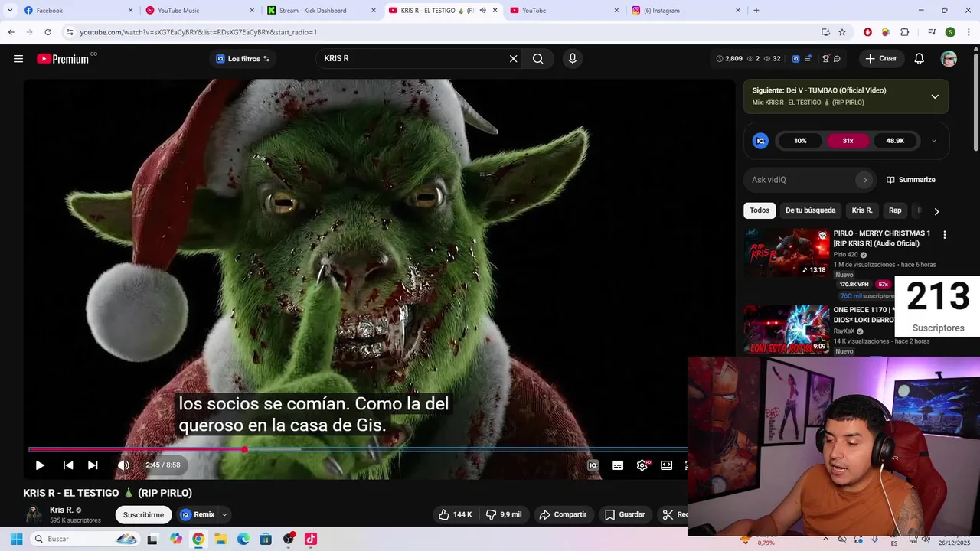Open Kris R. channel name link
Image resolution: width=980 pixels, height=551 pixels.
(x=61, y=510)
